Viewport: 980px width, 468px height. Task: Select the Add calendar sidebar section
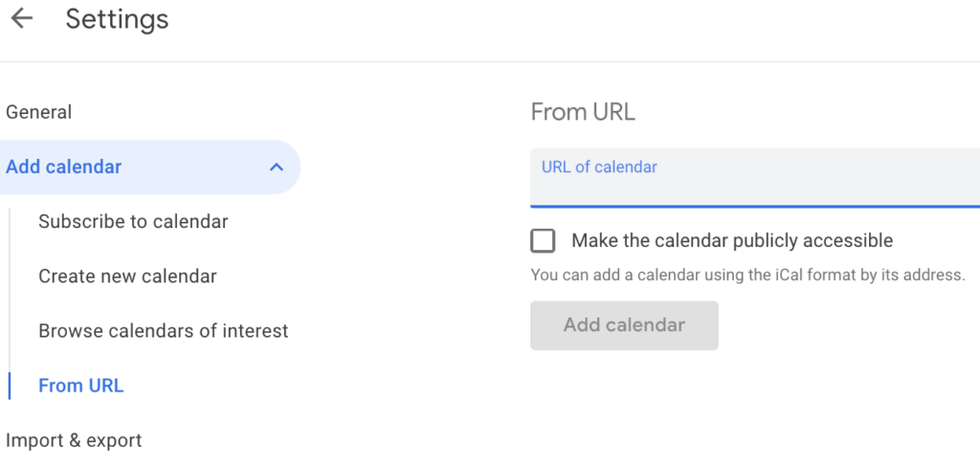click(x=64, y=167)
